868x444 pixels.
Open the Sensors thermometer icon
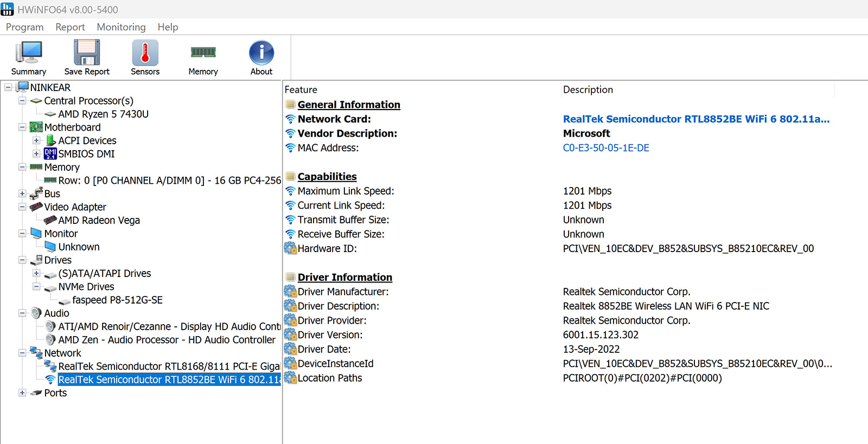(145, 53)
